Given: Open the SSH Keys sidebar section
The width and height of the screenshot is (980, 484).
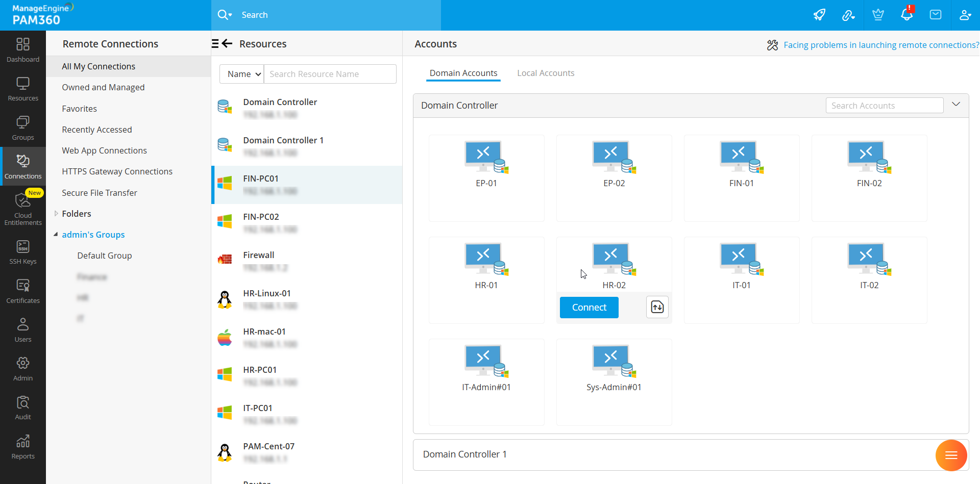Looking at the screenshot, I should 23,252.
